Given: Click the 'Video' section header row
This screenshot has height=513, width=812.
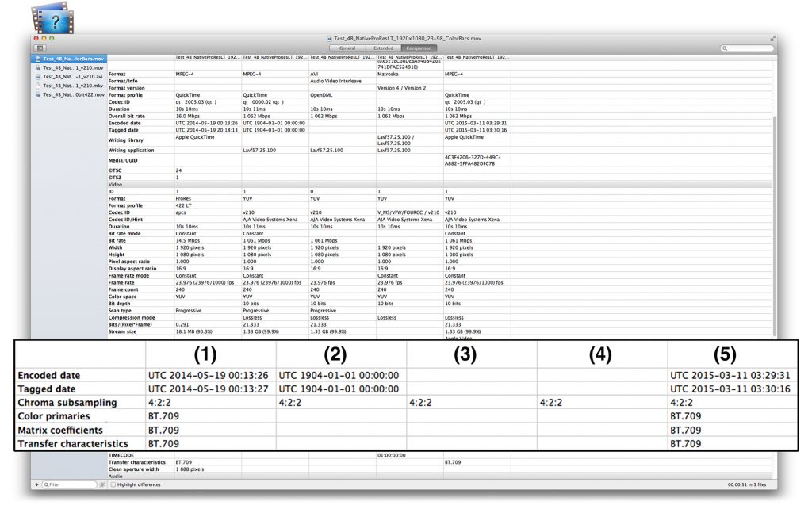Looking at the screenshot, I should (x=439, y=185).
